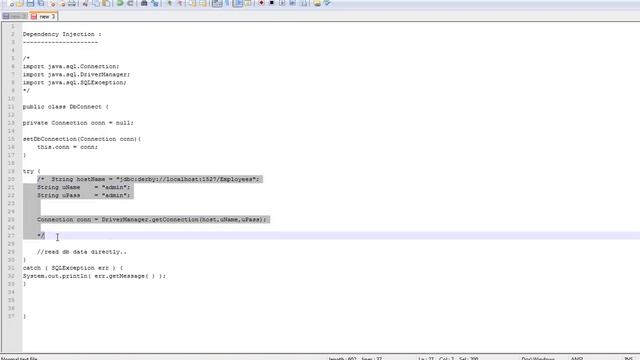Toggle the INS indicator in status bar

[628, 358]
